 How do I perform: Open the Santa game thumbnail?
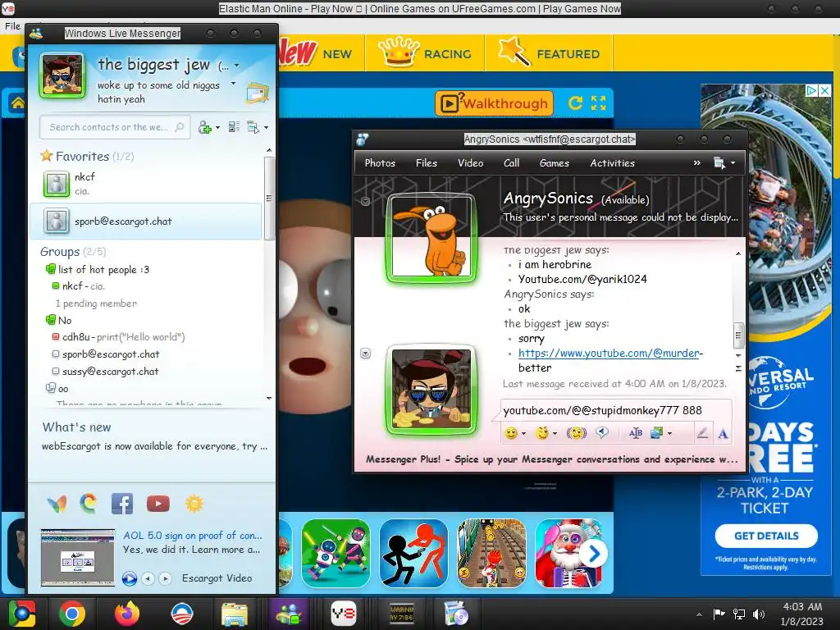point(568,554)
